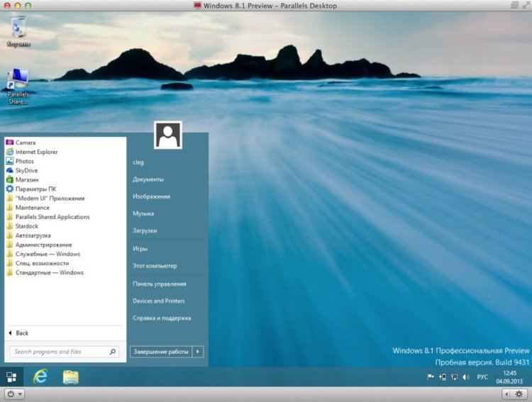
Task: Click the Photos app icon
Action: (10, 161)
